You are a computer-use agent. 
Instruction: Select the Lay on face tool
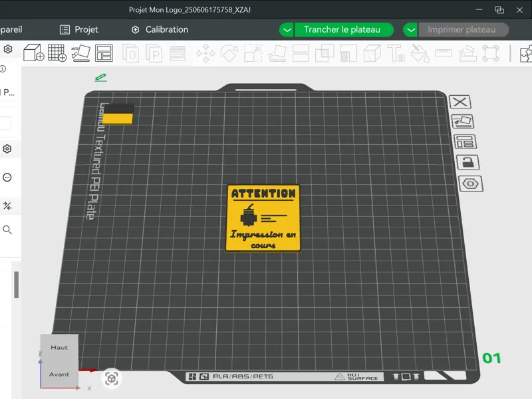point(277,53)
